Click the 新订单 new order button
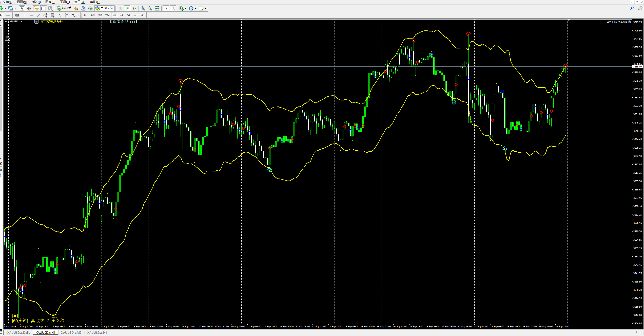This screenshot has height=336, width=644. coord(64,8)
